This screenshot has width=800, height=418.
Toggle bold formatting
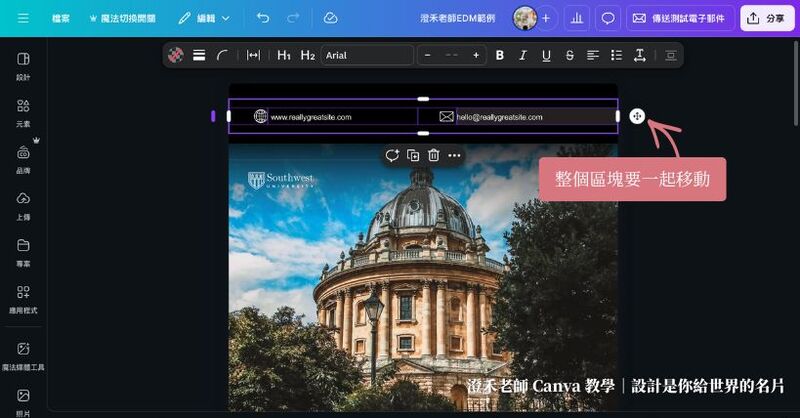(500, 55)
